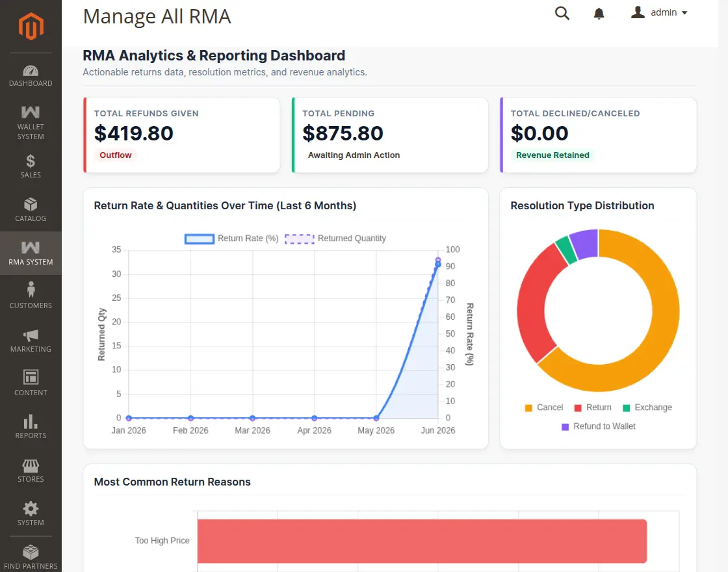The width and height of the screenshot is (728, 572).
Task: Click the $875.80 total pending value
Action: (343, 133)
